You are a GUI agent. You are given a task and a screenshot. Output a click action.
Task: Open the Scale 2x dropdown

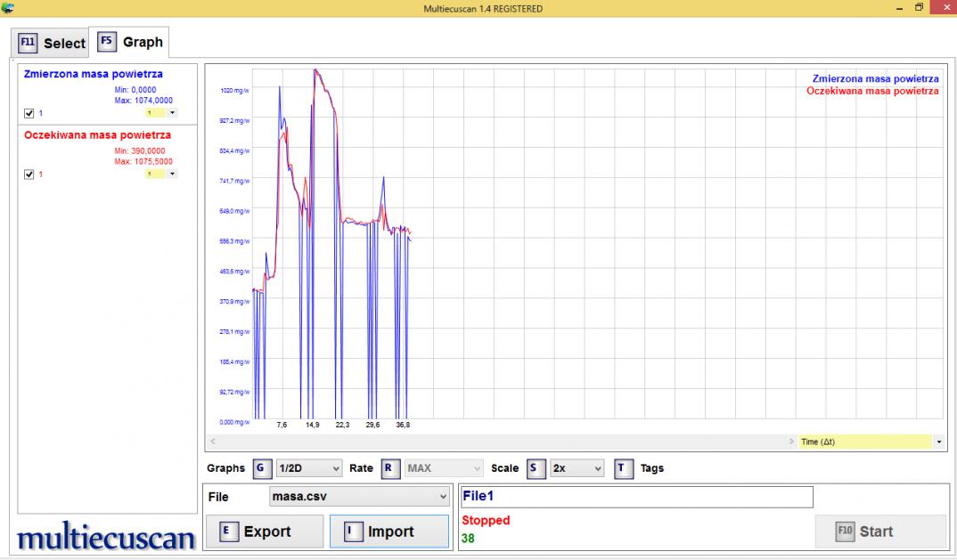[577, 468]
